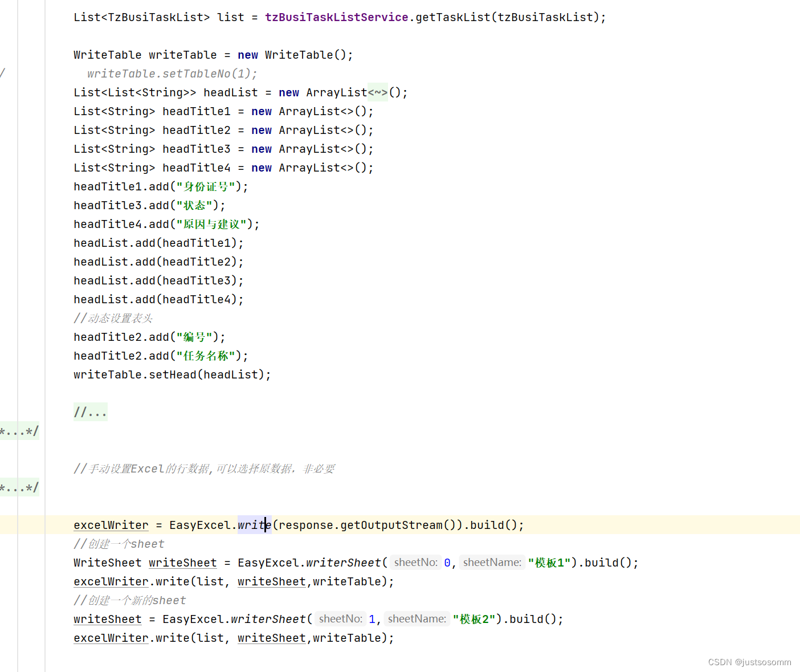Click the "模板2" string literal

click(474, 619)
